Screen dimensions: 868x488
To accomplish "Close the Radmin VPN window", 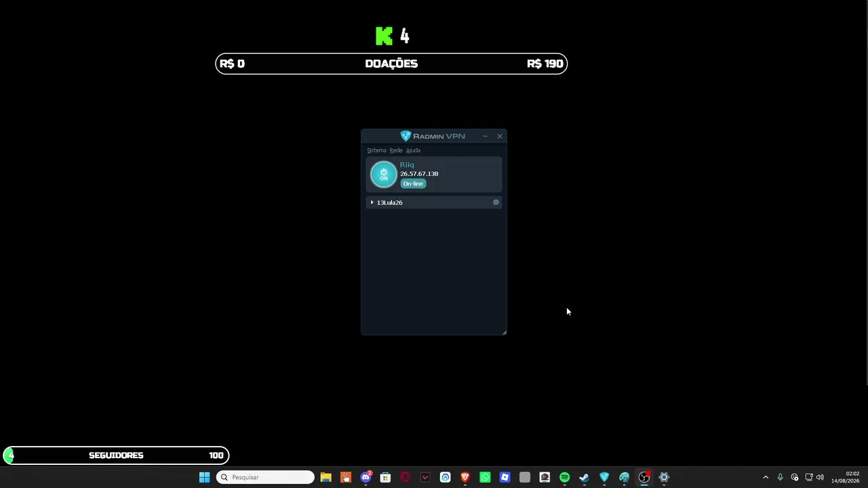I will (500, 136).
